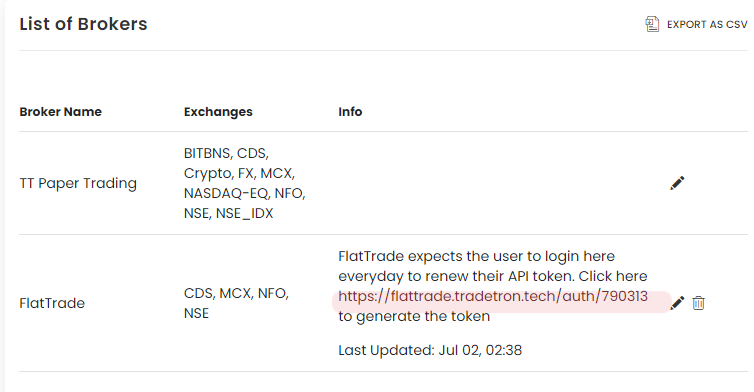
Task: Edit the TT Paper Trading broker
Action: click(677, 183)
